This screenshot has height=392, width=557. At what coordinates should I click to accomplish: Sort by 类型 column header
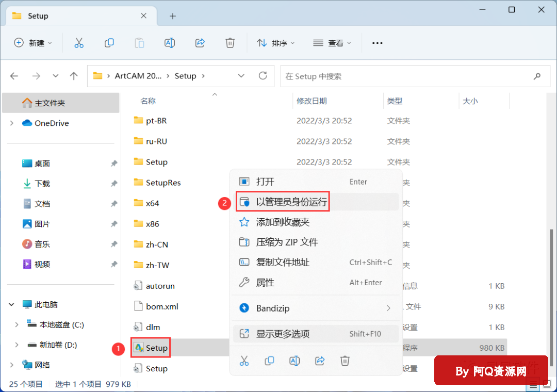click(395, 101)
